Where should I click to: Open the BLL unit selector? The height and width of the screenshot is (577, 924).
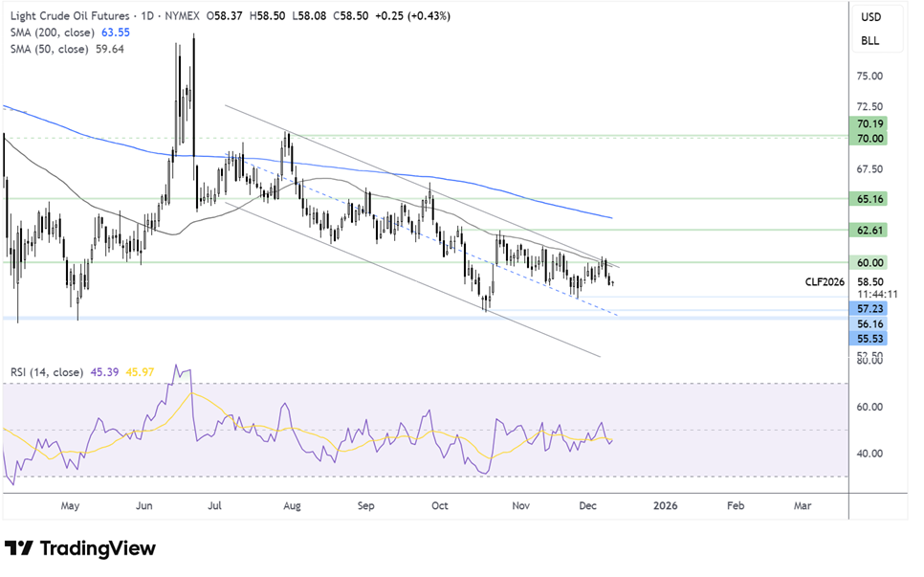(870, 41)
